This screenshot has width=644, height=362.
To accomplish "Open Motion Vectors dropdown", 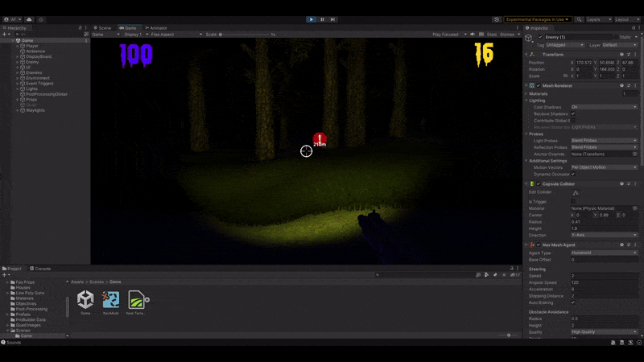I will (x=605, y=167).
